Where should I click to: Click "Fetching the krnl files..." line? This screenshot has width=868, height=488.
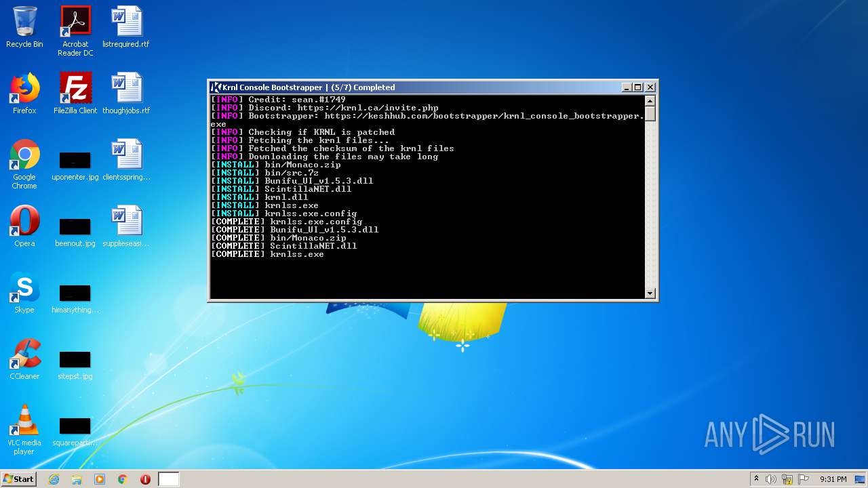(x=300, y=140)
